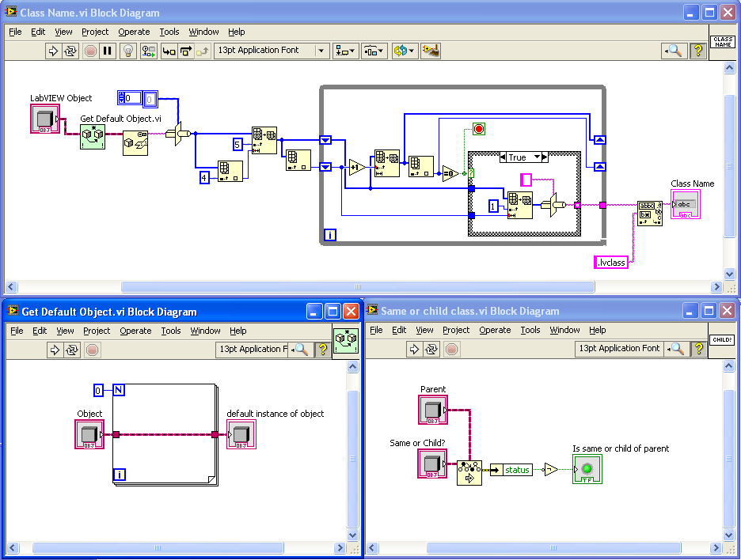Viewport: 741px width, 560px height.
Task: Click Run Continuously in Class Name.vi toolbar
Action: pos(70,51)
